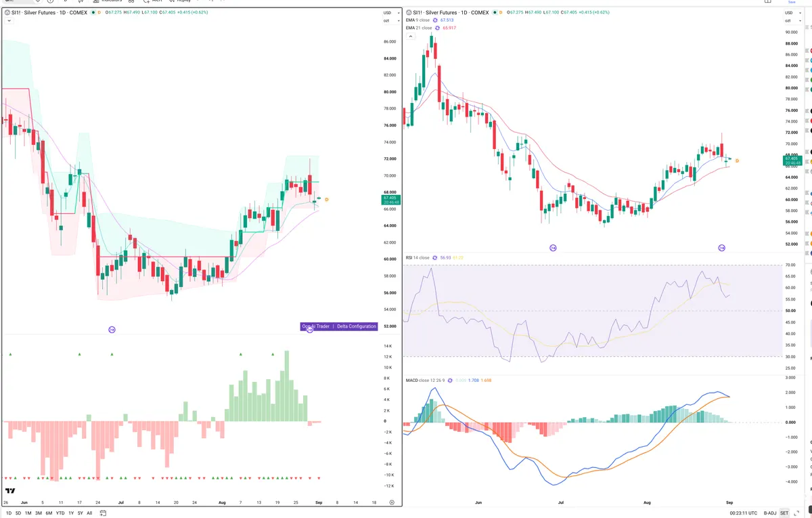The image size is (812, 518).
Task: Select the YTD time range
Action: point(60,513)
